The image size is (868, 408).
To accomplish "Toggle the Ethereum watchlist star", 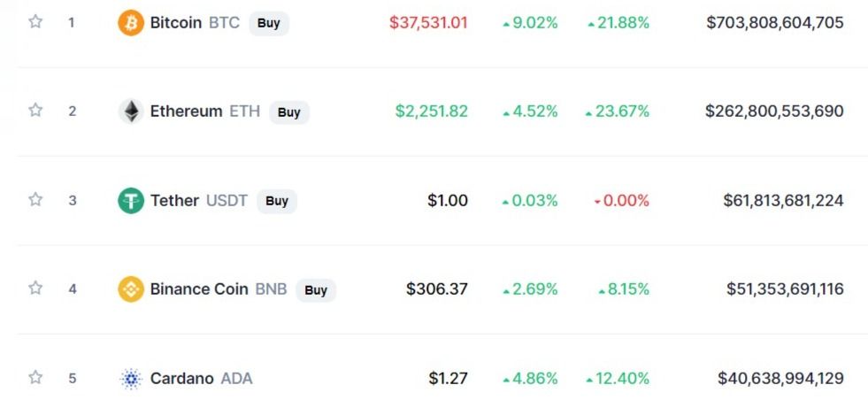I will click(x=35, y=111).
